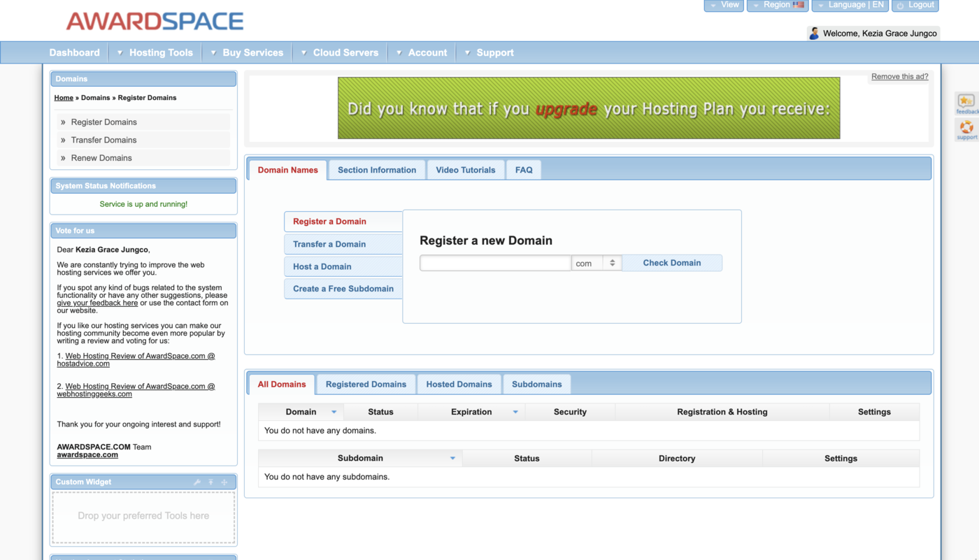This screenshot has height=560, width=979.
Task: Click the move icon on Custom Widget
Action: (224, 482)
